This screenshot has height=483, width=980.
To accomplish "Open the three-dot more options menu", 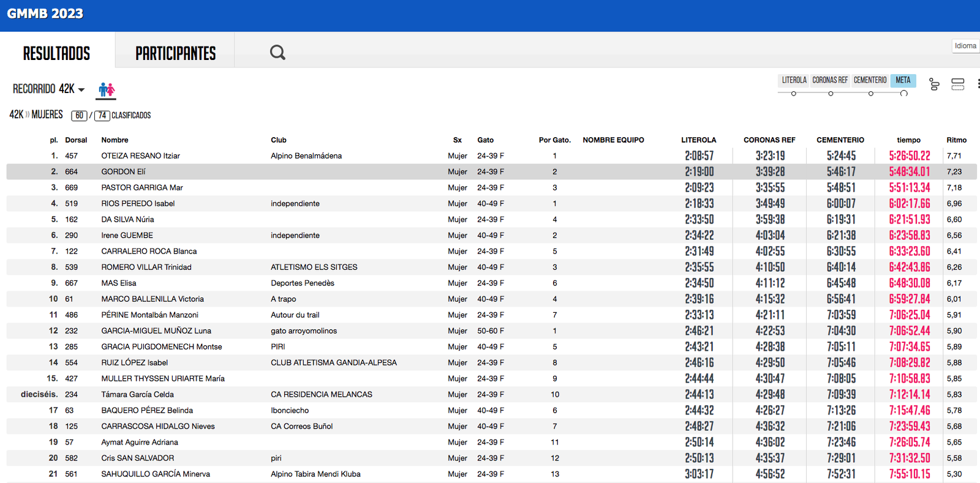I will (978, 84).
